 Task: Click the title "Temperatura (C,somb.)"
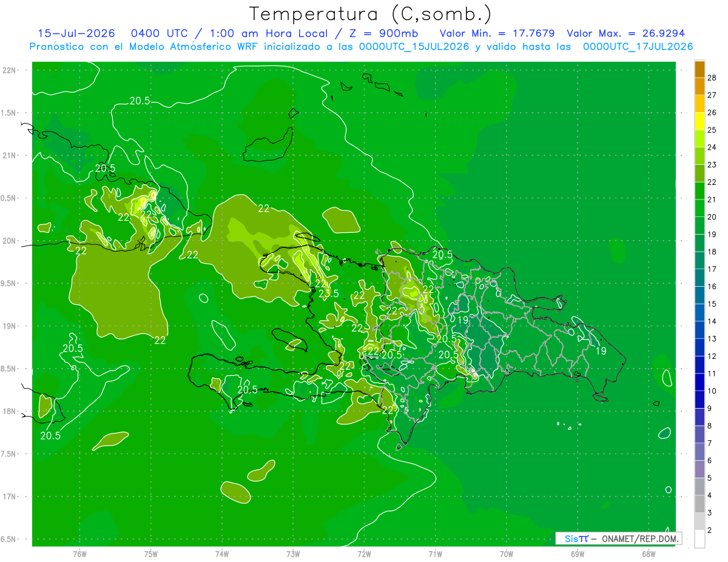click(371, 14)
